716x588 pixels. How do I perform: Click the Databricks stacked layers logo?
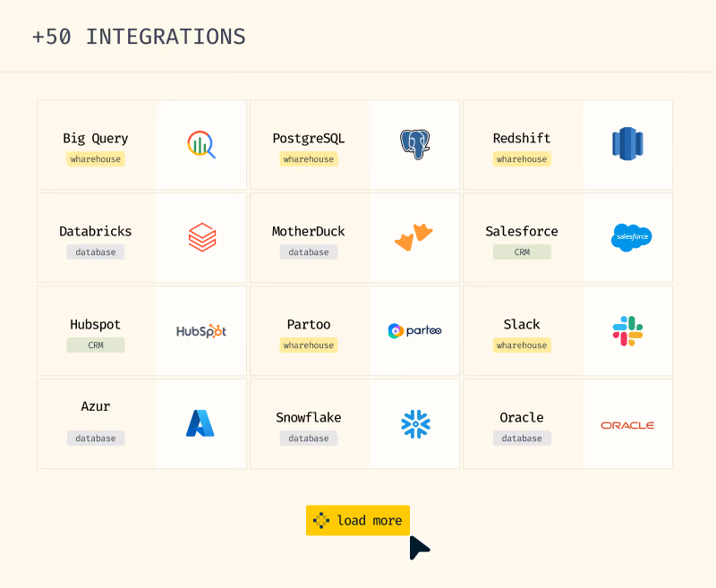coord(202,237)
